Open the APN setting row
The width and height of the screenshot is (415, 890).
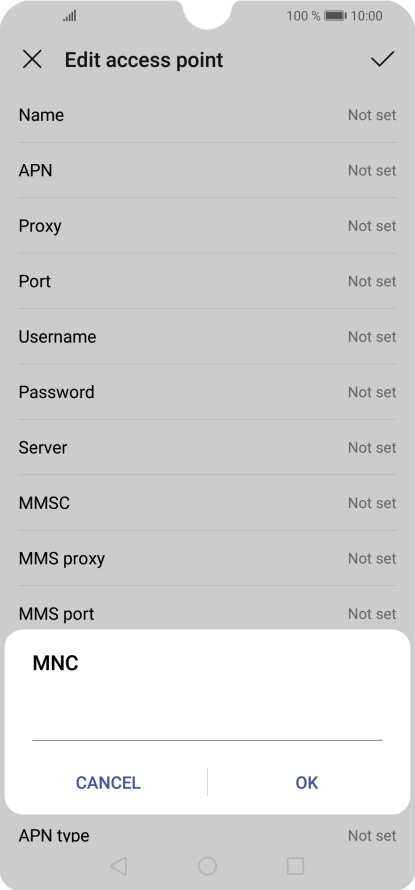tap(207, 170)
